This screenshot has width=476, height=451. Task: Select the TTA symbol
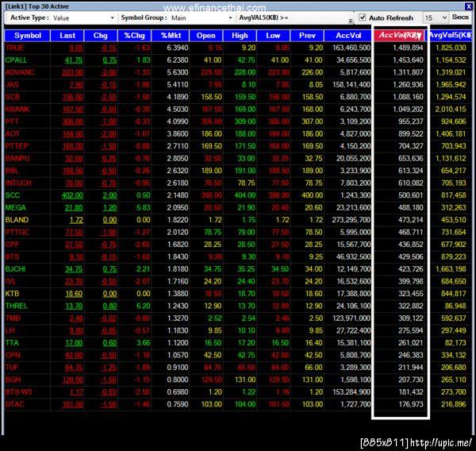(12, 343)
